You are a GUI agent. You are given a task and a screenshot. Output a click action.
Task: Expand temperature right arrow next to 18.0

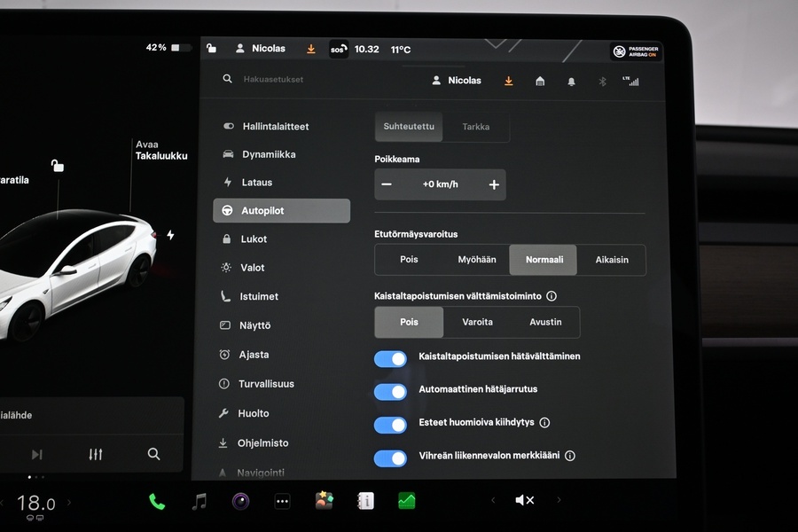tap(69, 504)
